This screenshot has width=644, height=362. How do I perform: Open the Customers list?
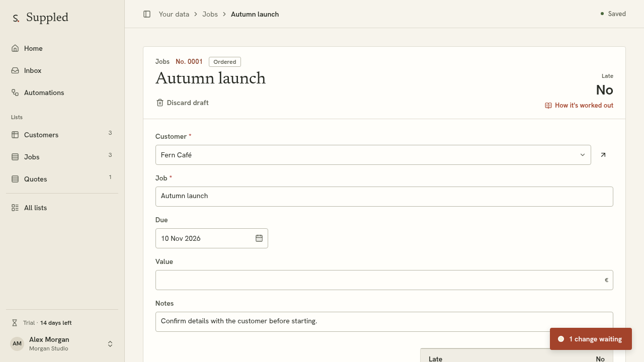coord(62,135)
